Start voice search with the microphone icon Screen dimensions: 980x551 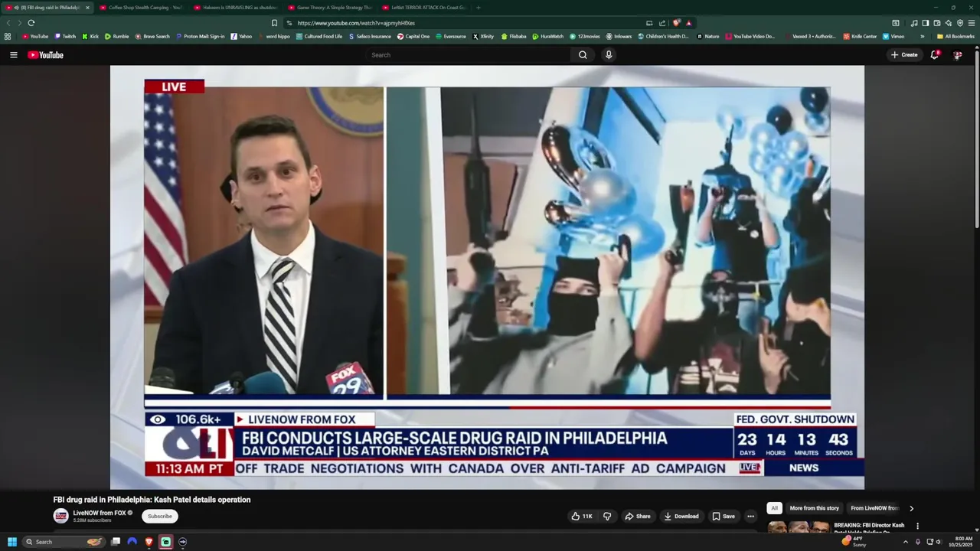click(609, 55)
